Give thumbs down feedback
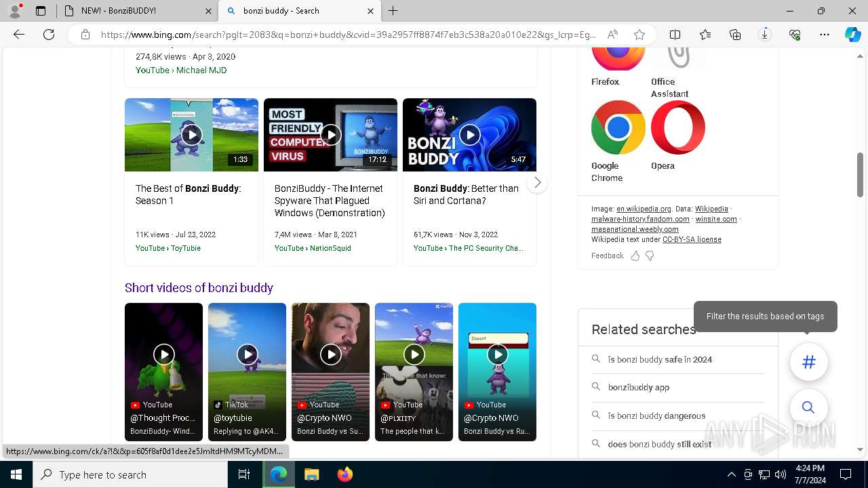This screenshot has height=488, width=868. [650, 256]
